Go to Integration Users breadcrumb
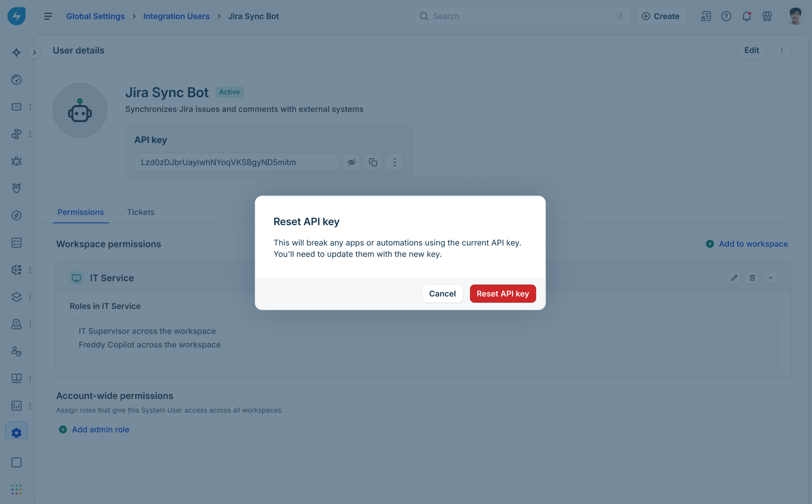The height and width of the screenshot is (504, 812). coord(176,16)
